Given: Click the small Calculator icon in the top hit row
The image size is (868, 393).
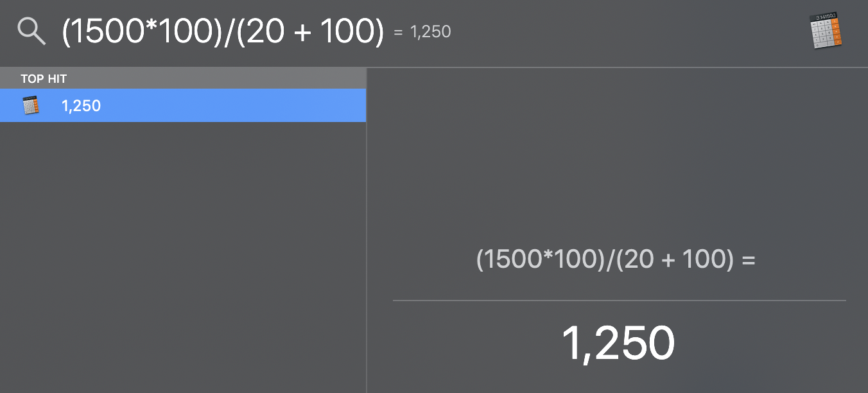Looking at the screenshot, I should [x=30, y=105].
